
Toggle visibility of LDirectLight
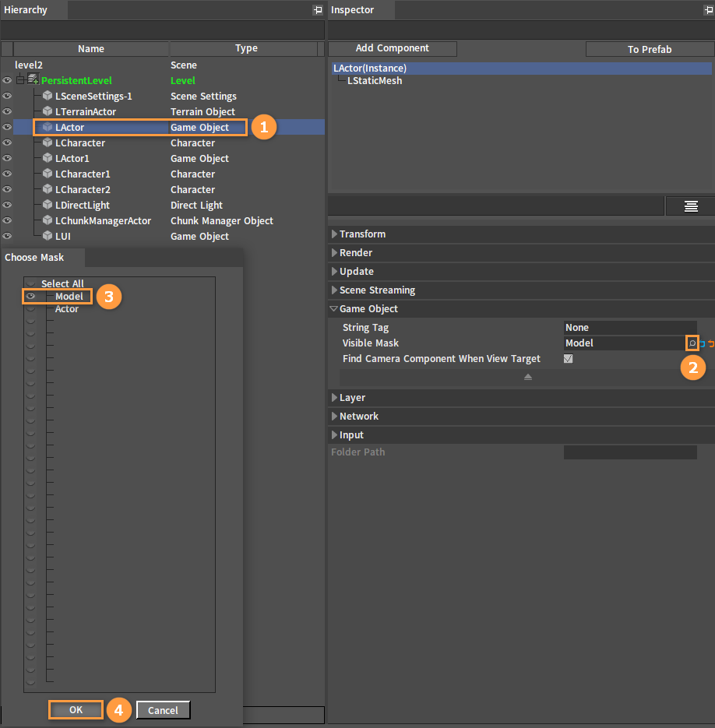click(7, 205)
